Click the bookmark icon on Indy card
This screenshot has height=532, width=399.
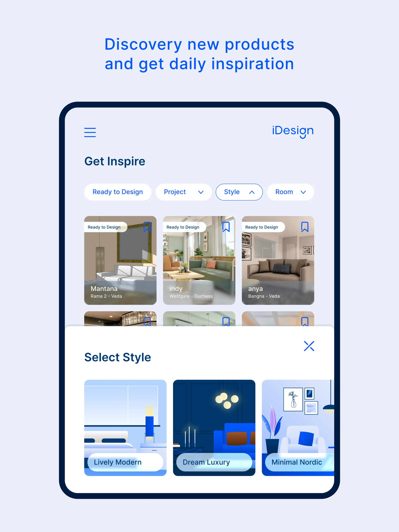pyautogui.click(x=226, y=227)
